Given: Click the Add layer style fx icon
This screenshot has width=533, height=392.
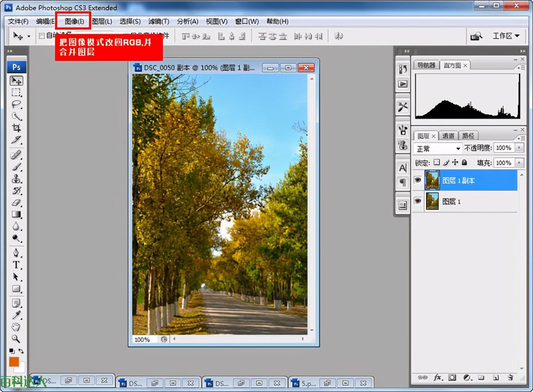Looking at the screenshot, I should (438, 377).
